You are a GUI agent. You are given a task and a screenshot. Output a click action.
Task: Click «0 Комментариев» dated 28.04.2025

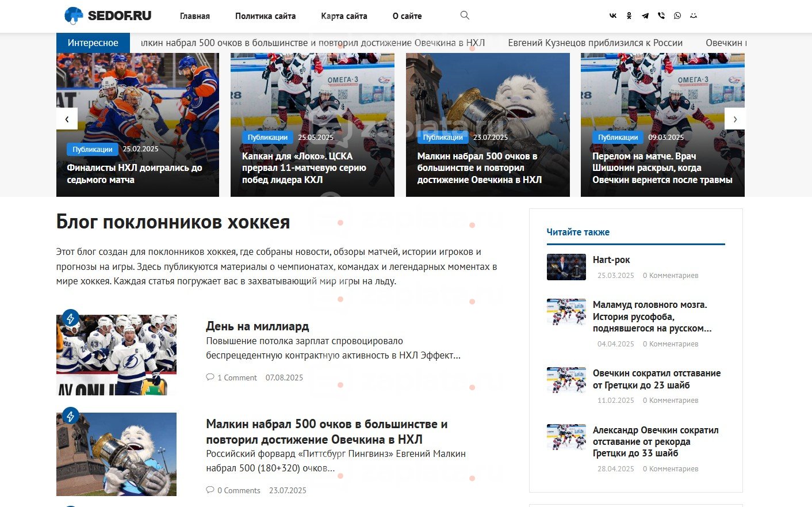[x=671, y=469]
